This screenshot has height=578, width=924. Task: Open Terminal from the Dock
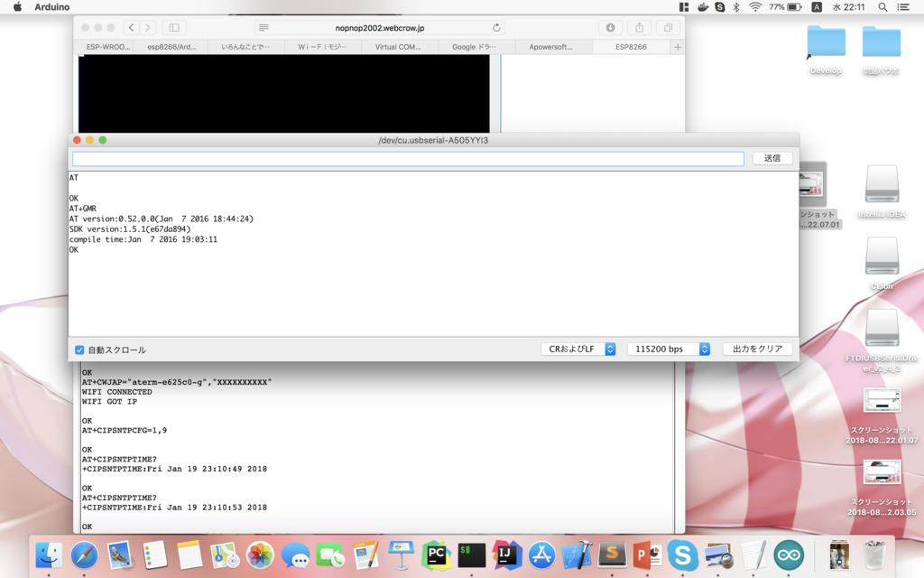pyautogui.click(x=471, y=555)
